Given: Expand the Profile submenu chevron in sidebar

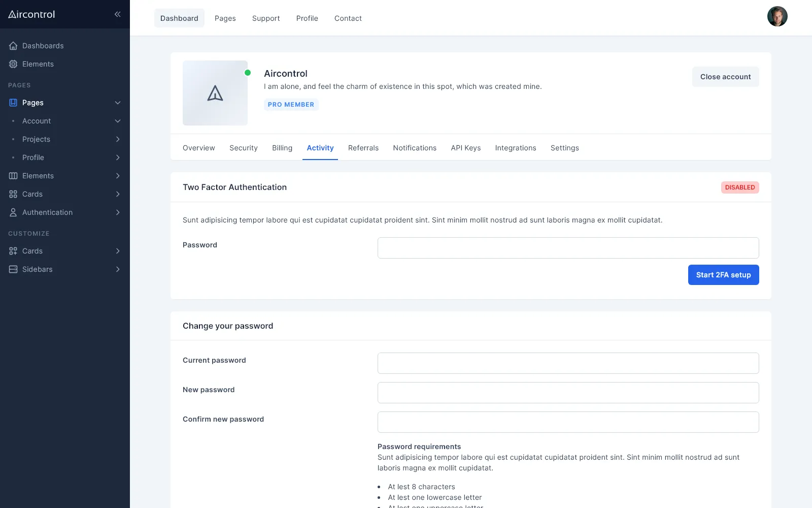Looking at the screenshot, I should tap(118, 157).
